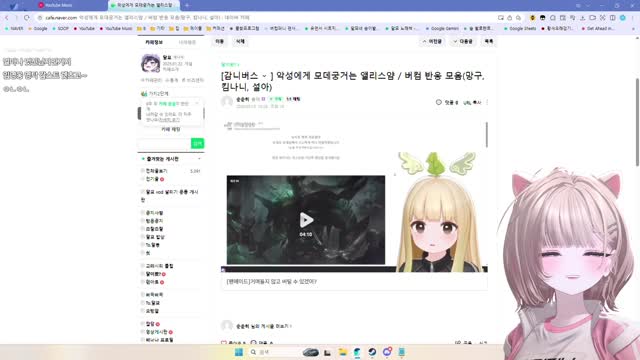Screen dimensions: 640x360
Task: Open the NAVER bookmark
Action: point(14,29)
